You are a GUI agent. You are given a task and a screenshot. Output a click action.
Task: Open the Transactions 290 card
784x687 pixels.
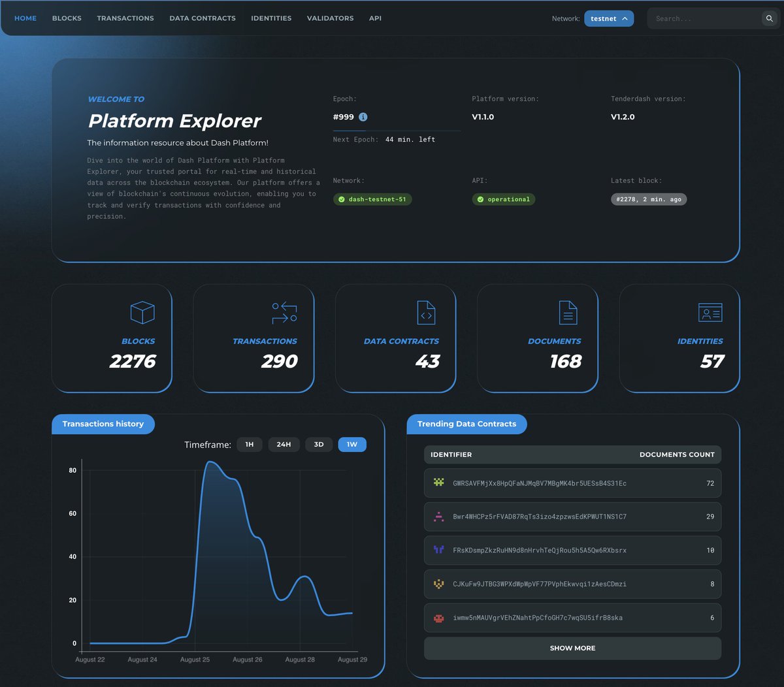253,338
